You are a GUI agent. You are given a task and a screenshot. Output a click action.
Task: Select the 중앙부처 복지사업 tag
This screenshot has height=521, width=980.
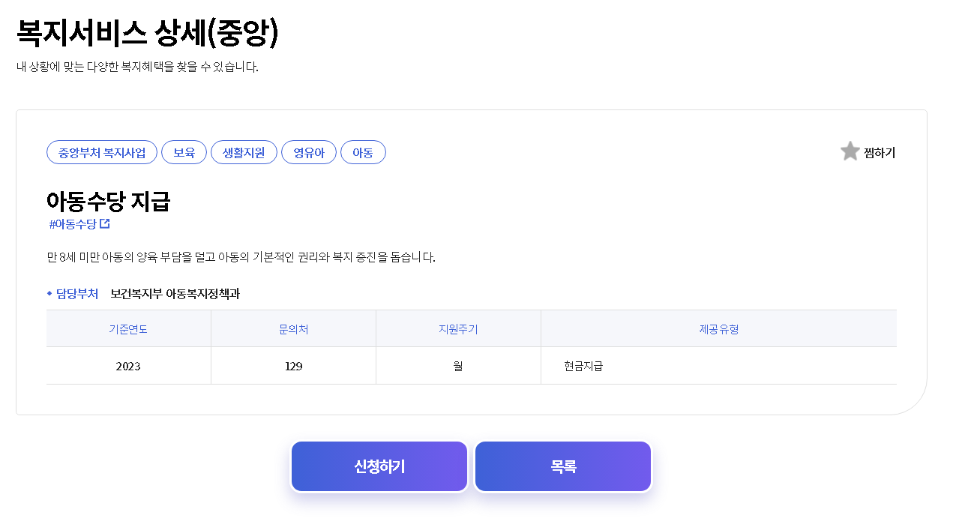coord(101,151)
